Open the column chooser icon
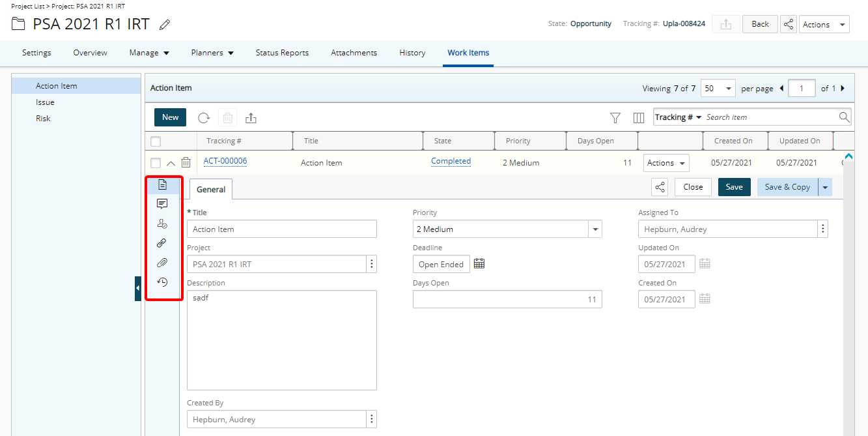The width and height of the screenshot is (868, 436). pyautogui.click(x=639, y=118)
